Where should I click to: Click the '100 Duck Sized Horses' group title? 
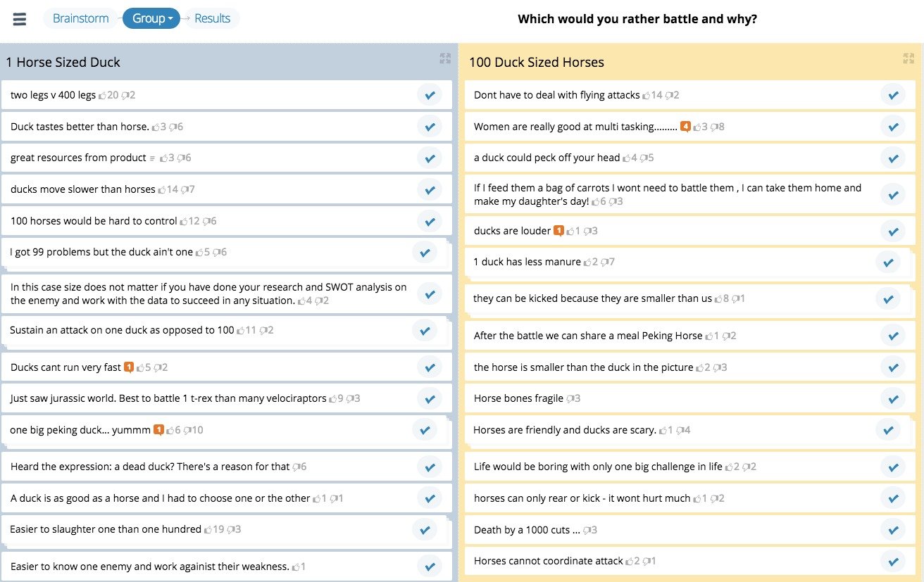pos(537,62)
